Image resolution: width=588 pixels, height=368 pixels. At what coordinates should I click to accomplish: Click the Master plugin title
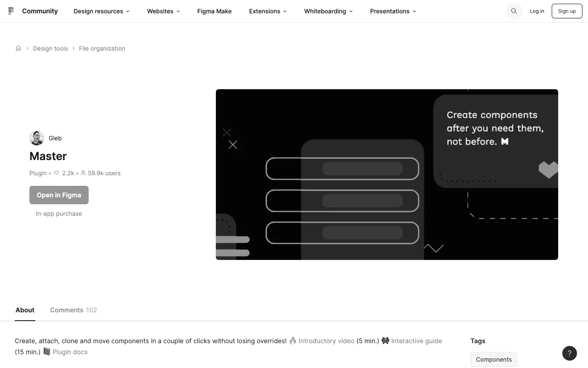(48, 156)
